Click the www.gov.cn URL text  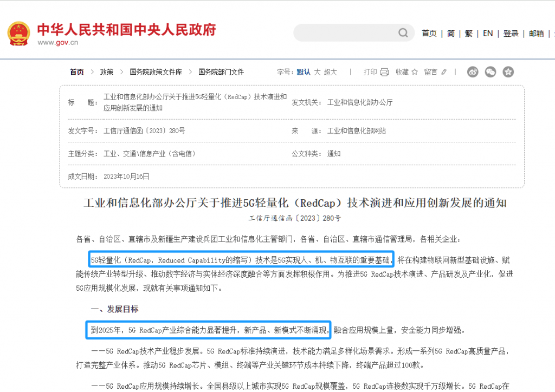tap(57, 42)
